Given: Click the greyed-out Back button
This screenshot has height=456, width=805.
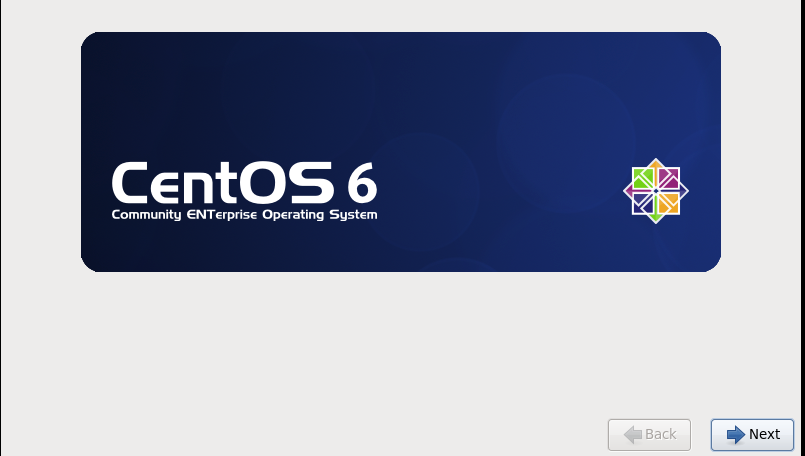Looking at the screenshot, I should click(x=649, y=434).
